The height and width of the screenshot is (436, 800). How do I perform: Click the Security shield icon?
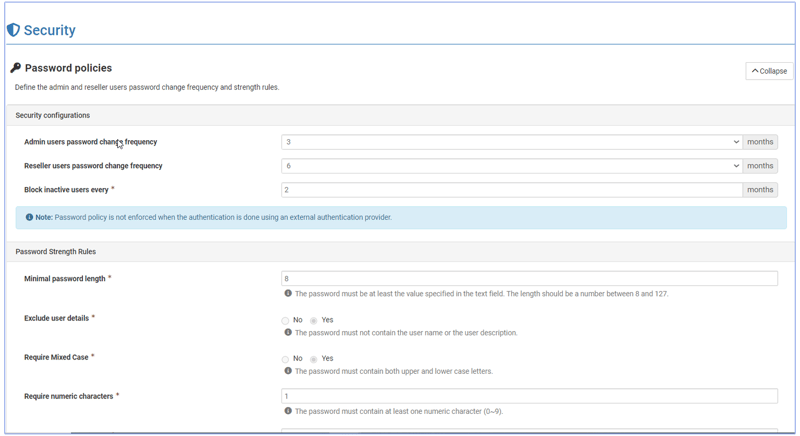pos(13,30)
